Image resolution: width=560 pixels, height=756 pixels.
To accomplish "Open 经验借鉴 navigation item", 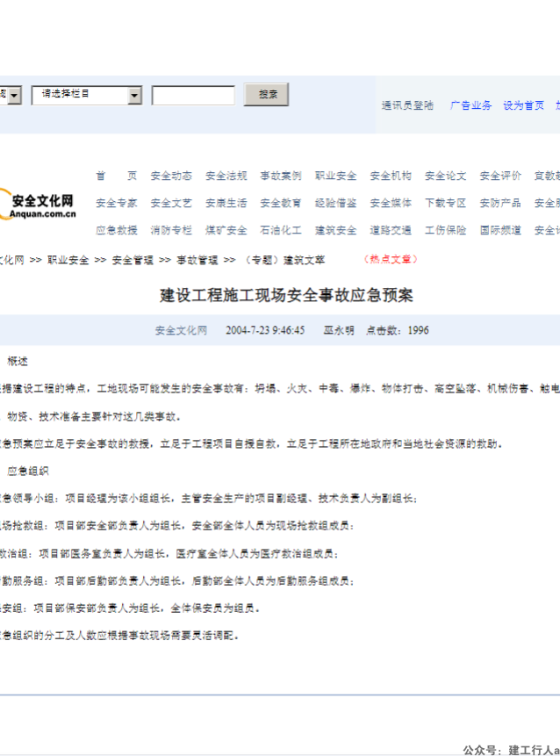I will (x=336, y=203).
